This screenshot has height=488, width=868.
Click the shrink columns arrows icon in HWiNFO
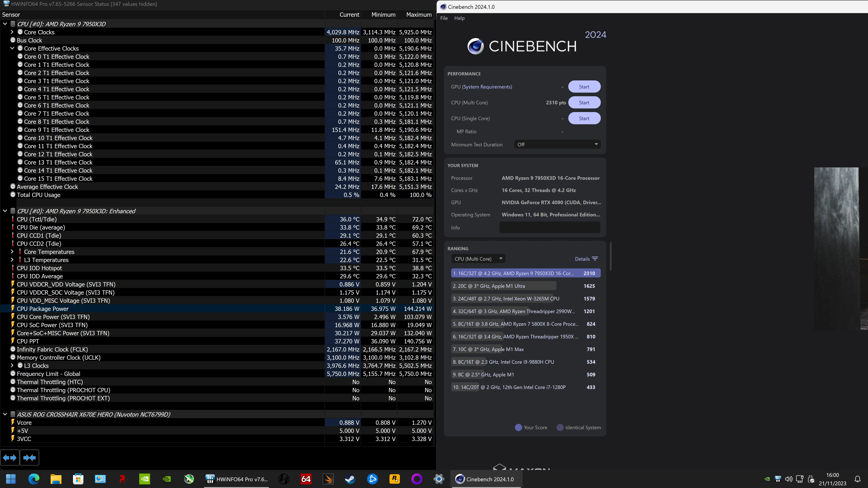click(x=29, y=457)
